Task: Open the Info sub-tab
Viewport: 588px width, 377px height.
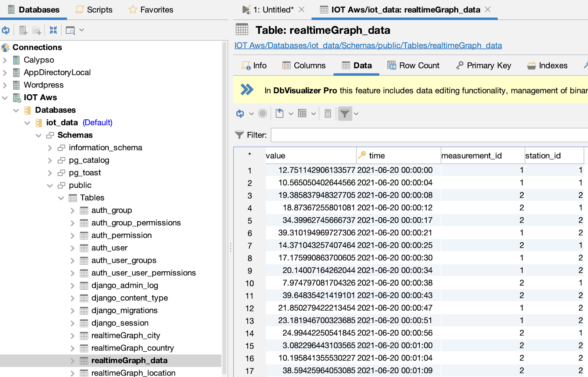Action: pos(254,65)
